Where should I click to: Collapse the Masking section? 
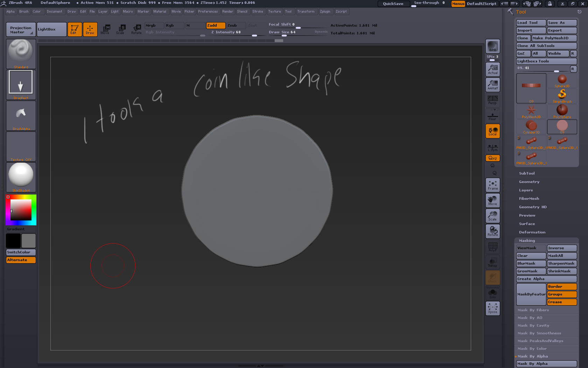click(x=527, y=241)
